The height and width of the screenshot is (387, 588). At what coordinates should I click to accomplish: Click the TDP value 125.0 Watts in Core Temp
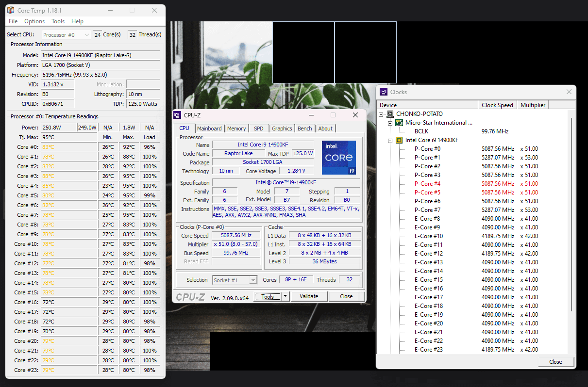[x=143, y=104]
